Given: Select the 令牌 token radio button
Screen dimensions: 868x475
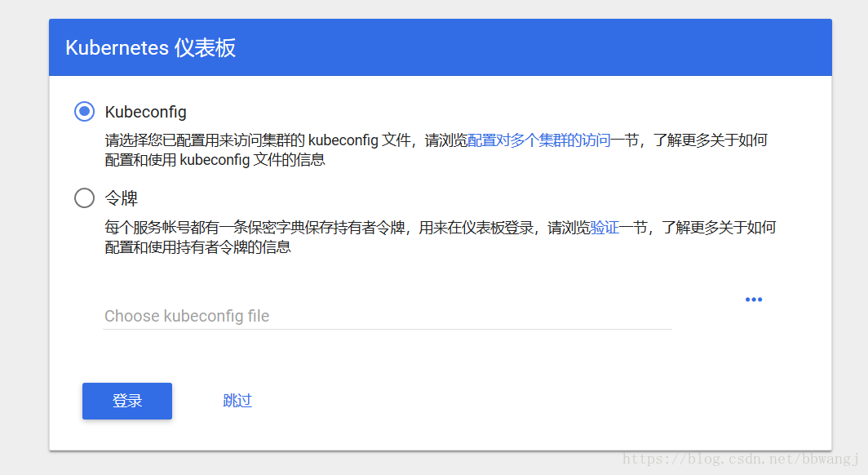Looking at the screenshot, I should [84, 198].
